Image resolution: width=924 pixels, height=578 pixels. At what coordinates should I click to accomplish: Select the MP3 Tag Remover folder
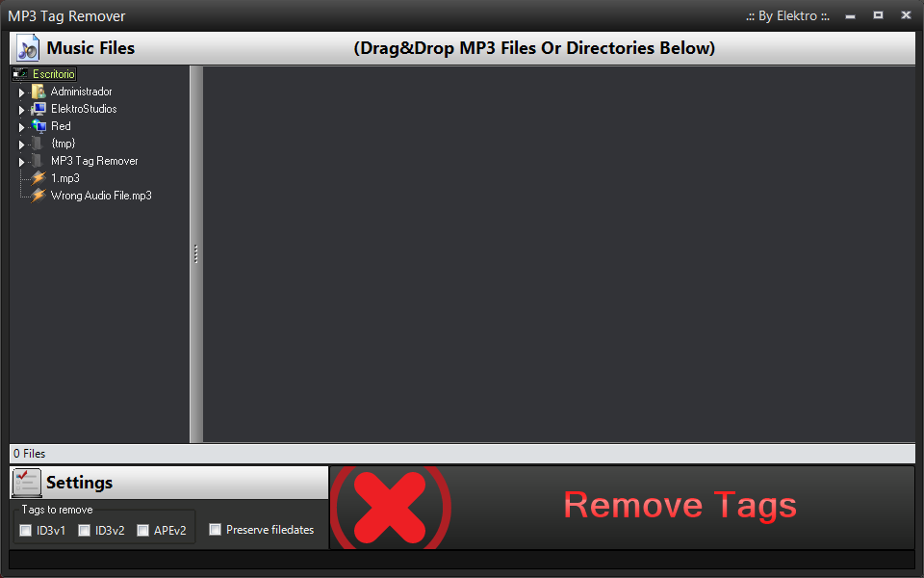[x=94, y=161]
